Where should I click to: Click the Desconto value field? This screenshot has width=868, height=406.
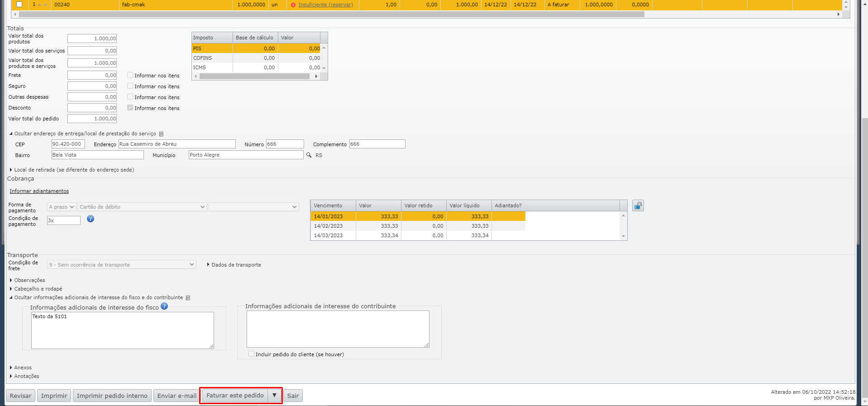point(92,108)
